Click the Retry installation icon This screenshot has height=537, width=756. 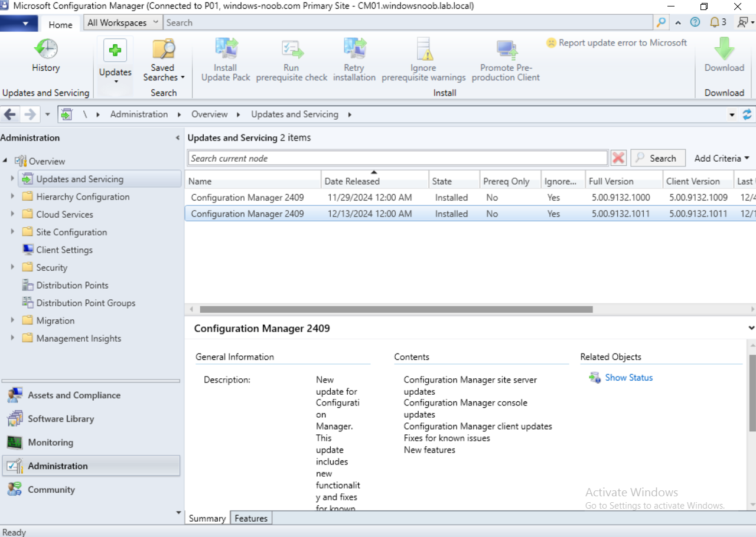(x=354, y=50)
